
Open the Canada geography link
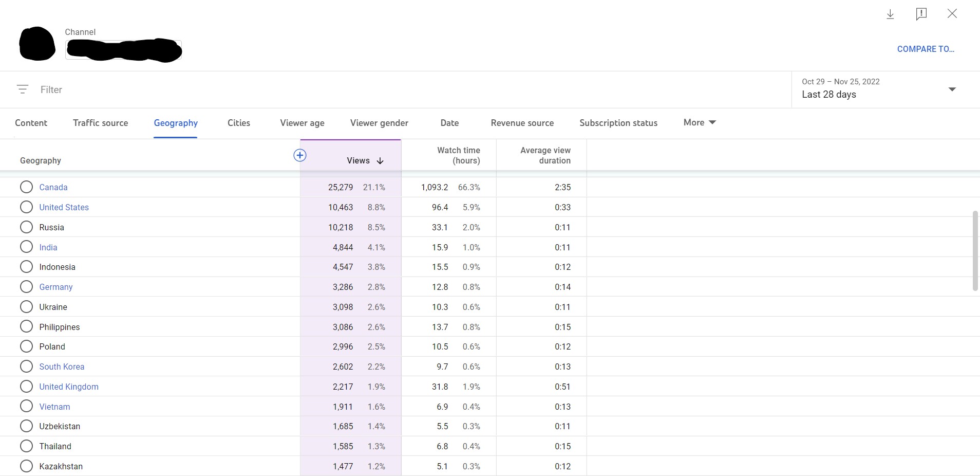point(53,187)
